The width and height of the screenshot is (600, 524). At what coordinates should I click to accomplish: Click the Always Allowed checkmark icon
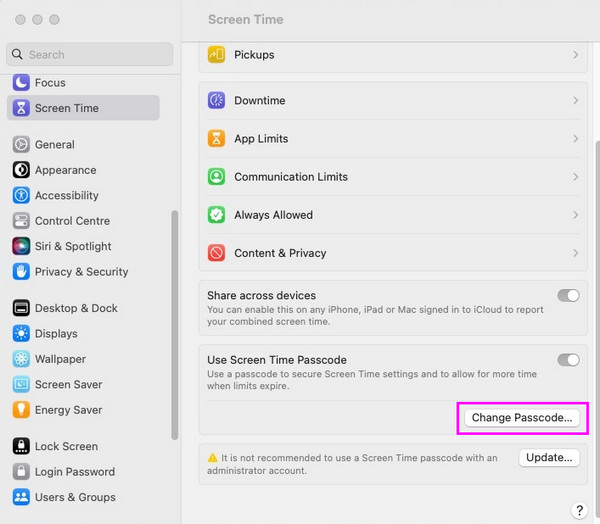tap(216, 215)
